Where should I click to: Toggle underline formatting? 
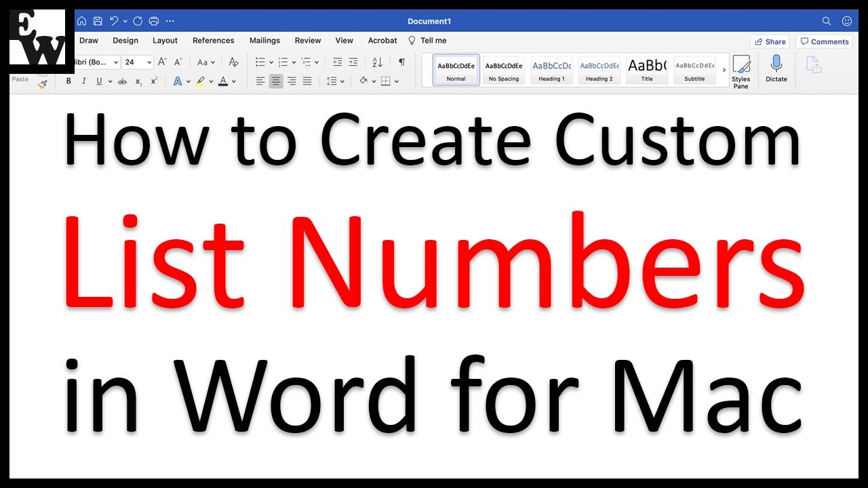[100, 81]
